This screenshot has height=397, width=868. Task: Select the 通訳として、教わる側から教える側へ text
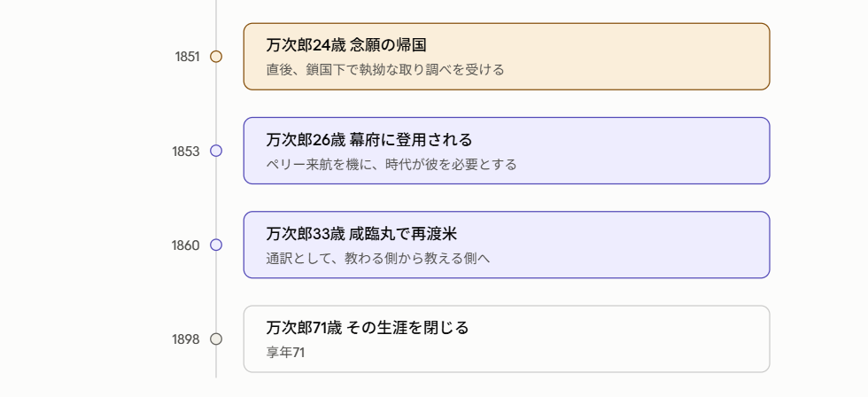[x=378, y=259]
